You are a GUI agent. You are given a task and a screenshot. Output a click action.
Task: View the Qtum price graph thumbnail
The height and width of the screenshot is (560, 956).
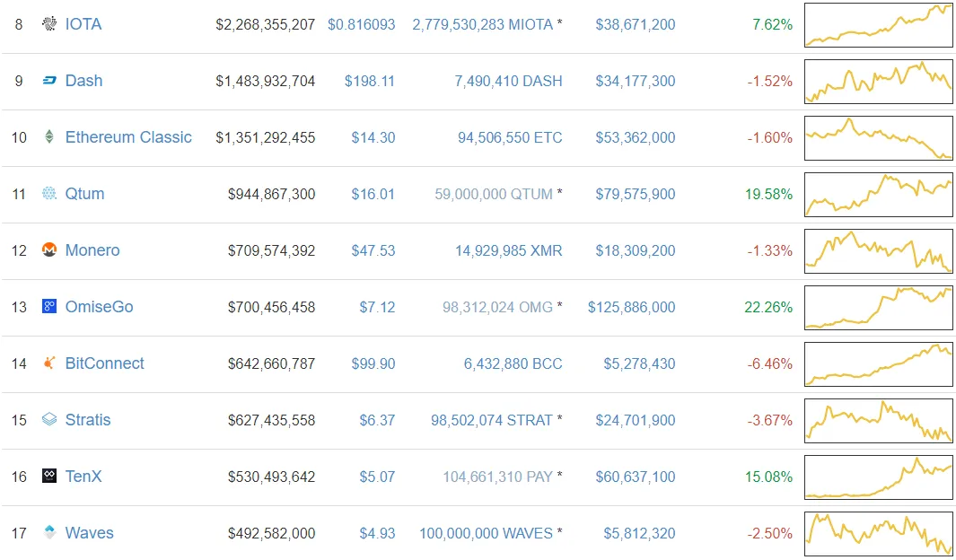[879, 195]
